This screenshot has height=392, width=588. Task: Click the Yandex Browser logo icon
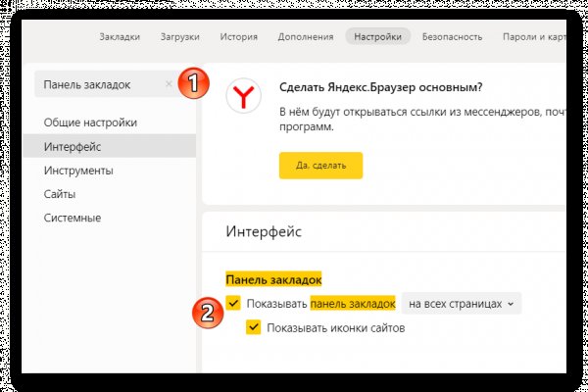click(x=243, y=96)
